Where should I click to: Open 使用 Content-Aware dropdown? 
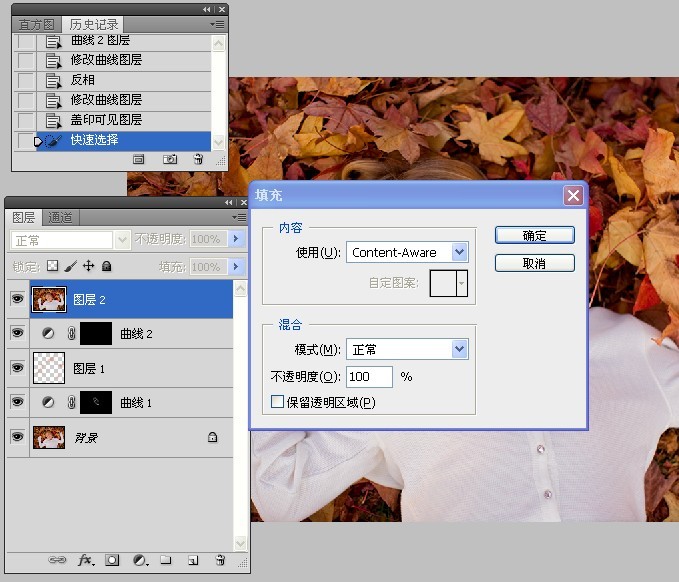pyautogui.click(x=460, y=252)
